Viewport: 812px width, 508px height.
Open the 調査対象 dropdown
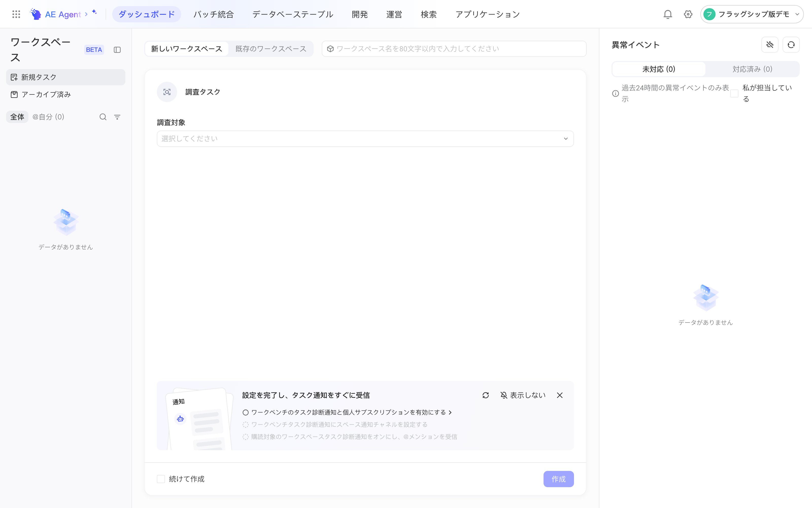pos(365,138)
